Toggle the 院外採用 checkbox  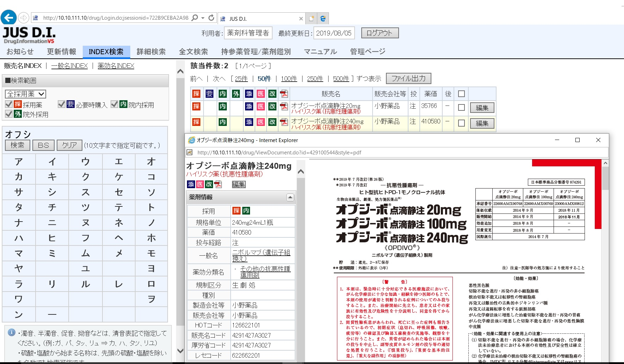[x=9, y=114]
